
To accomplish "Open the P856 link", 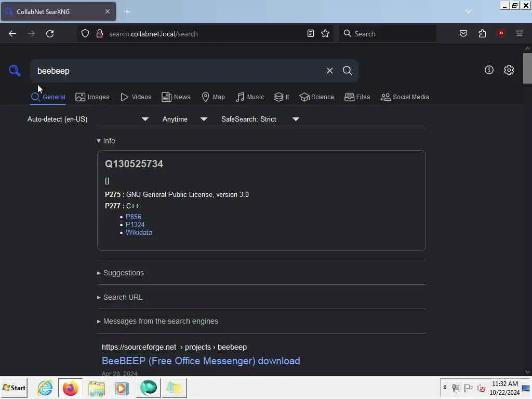I will coord(134,217).
